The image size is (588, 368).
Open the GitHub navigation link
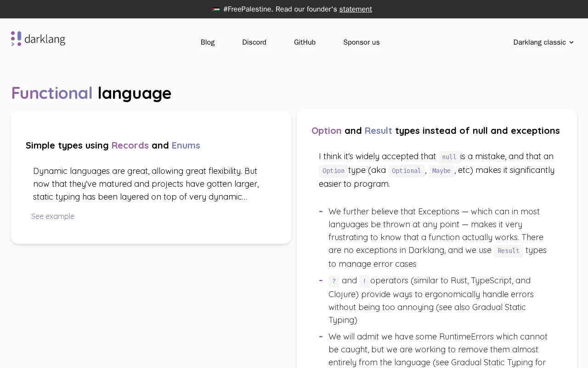point(305,42)
